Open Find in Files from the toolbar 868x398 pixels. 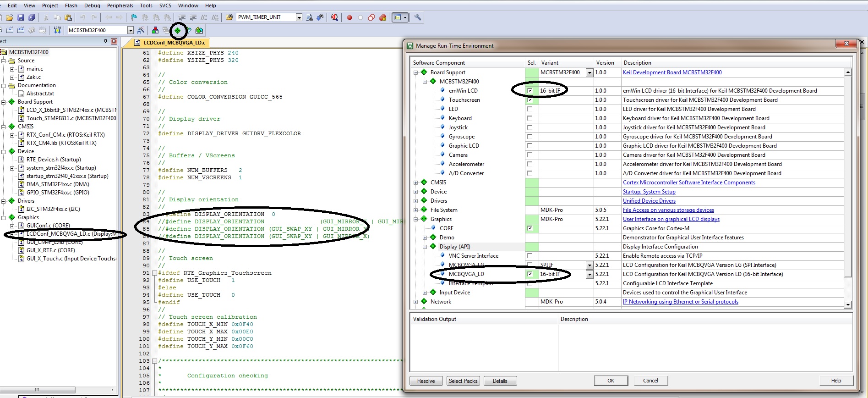(x=229, y=17)
